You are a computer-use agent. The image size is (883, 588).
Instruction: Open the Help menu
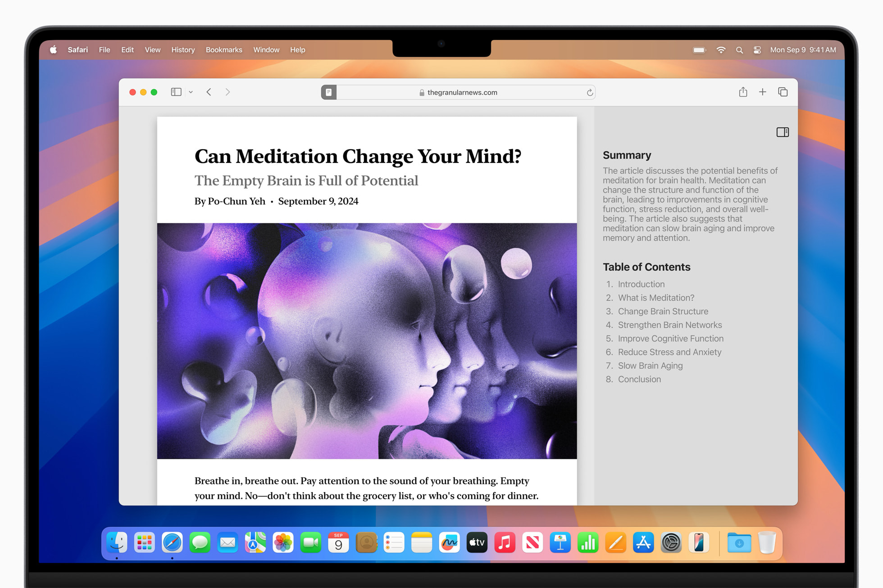click(x=297, y=50)
